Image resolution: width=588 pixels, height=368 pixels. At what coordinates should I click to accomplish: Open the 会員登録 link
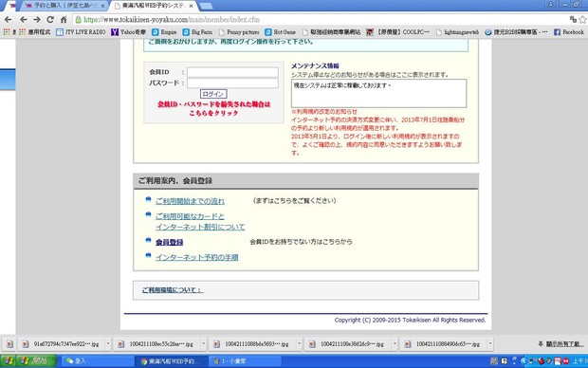pyautogui.click(x=169, y=243)
